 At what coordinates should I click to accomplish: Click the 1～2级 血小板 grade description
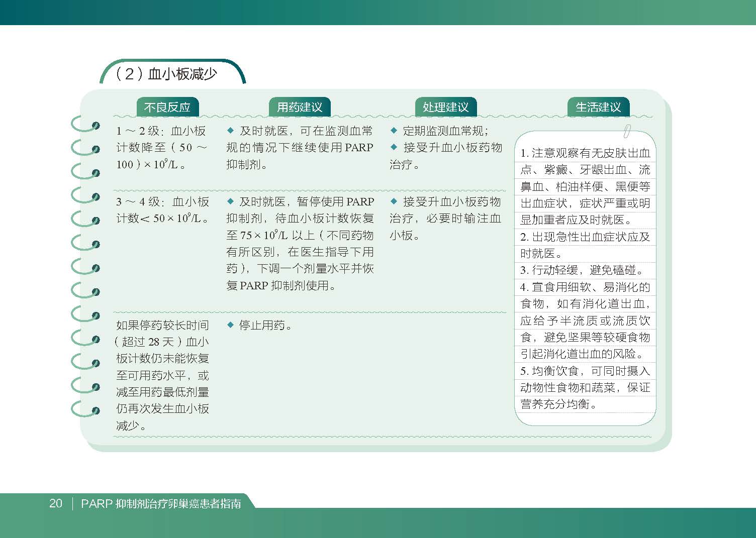pos(161,148)
